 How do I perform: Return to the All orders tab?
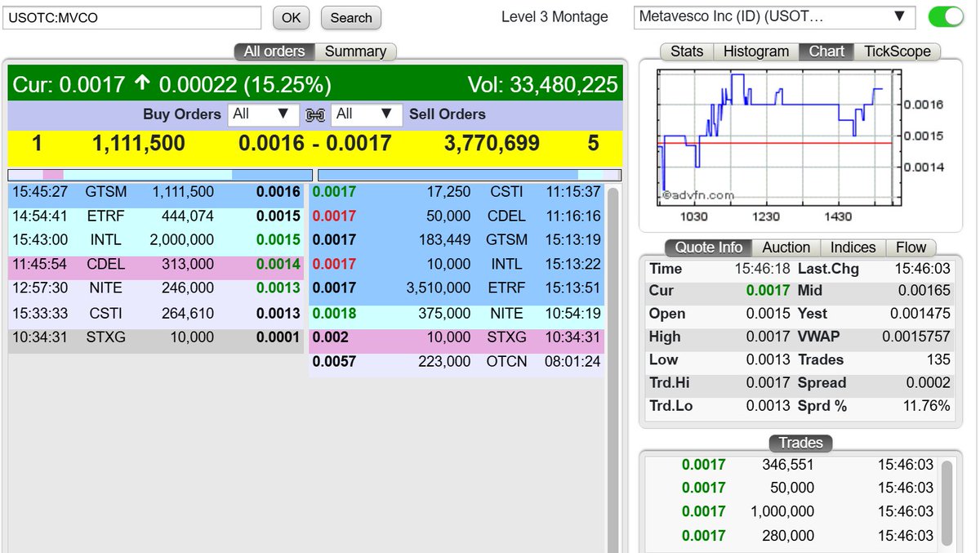point(274,51)
